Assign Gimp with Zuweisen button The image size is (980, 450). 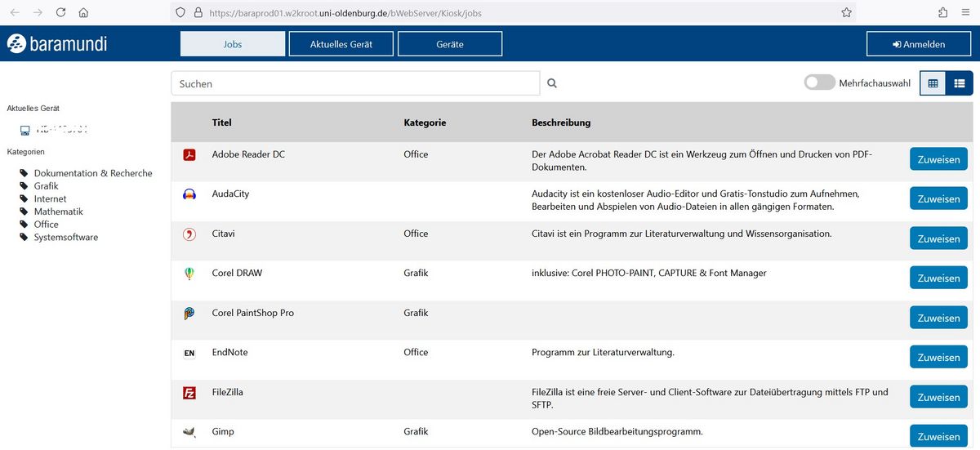coord(938,437)
